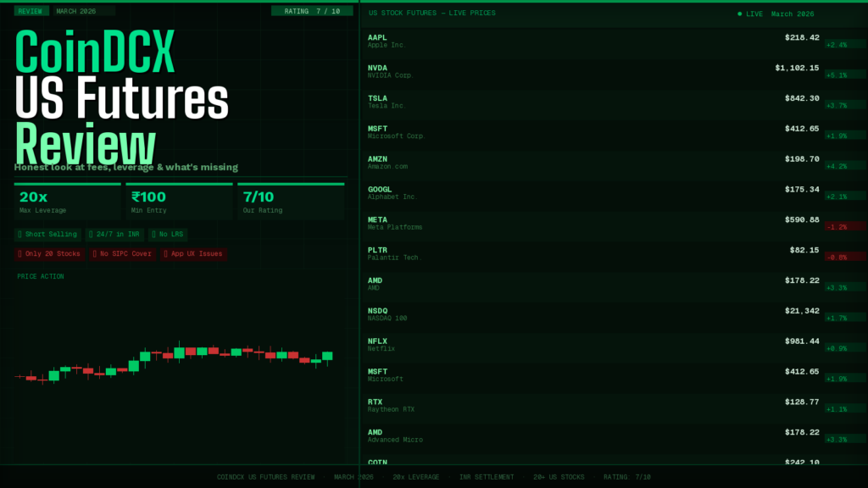Select the Short Selling feature tag

click(x=47, y=234)
